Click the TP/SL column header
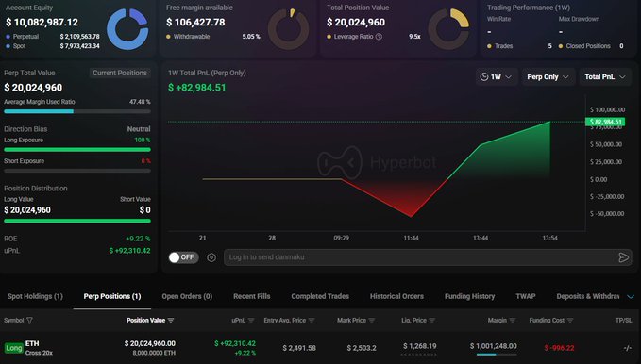The image size is (641, 364). point(623,321)
